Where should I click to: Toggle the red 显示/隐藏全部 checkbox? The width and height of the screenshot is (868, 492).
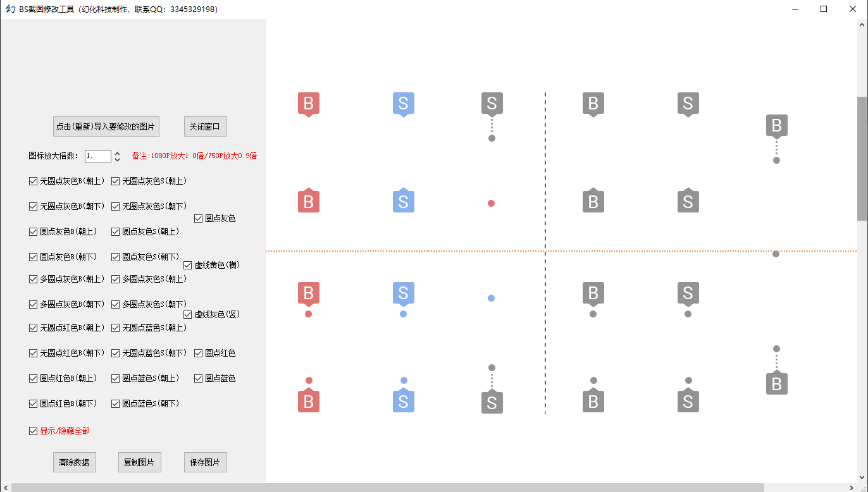point(34,431)
